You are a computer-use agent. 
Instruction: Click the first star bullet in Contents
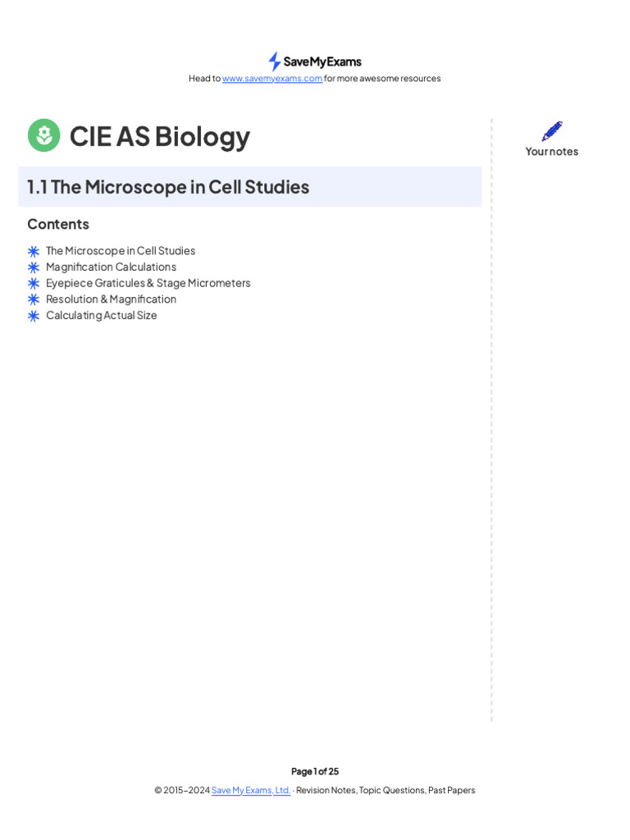point(34,251)
